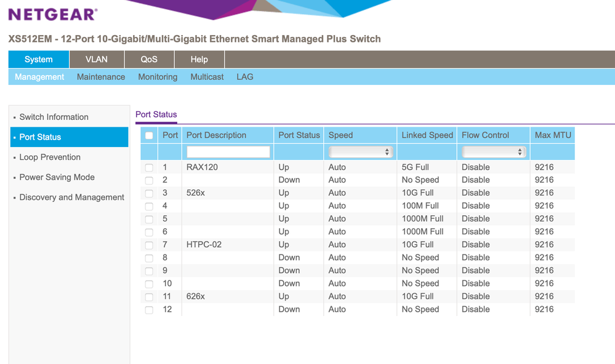
Task: Expand the Flow Control dropdown
Action: click(494, 152)
